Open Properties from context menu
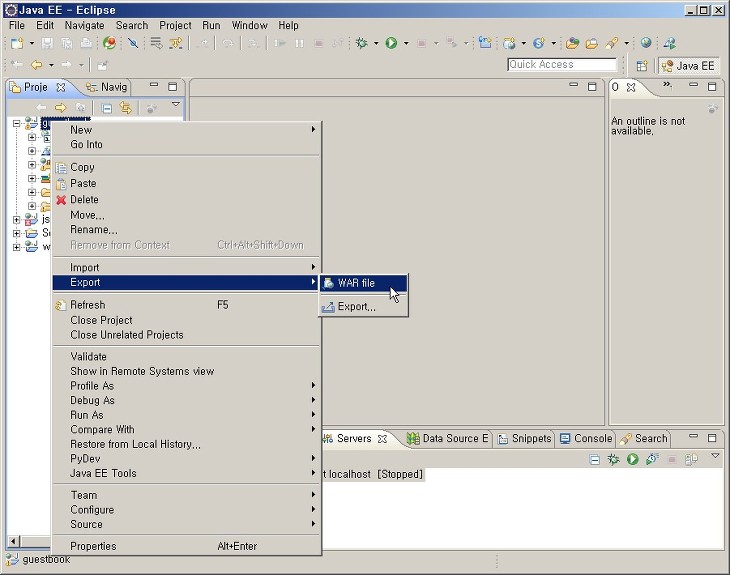Screen dimensions: 730x575 coord(186,546)
